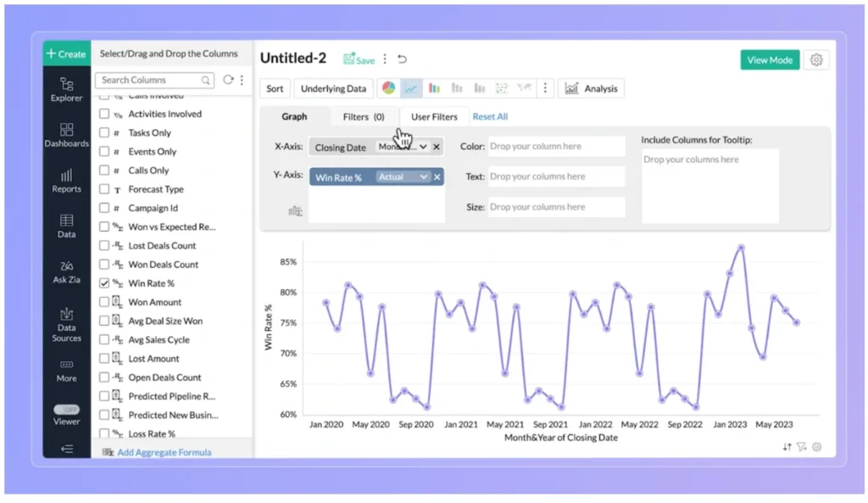Uncheck the Win Rate % column
Screen dimensions: 868x503
click(106, 282)
